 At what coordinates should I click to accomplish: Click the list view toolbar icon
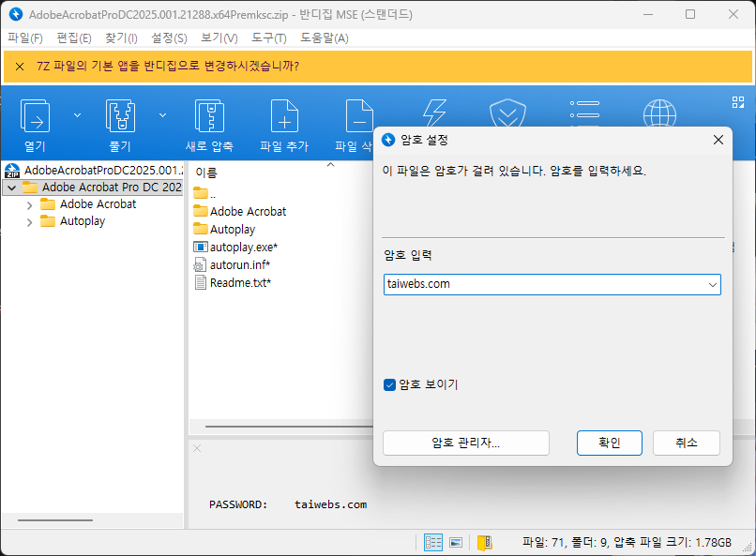584,113
